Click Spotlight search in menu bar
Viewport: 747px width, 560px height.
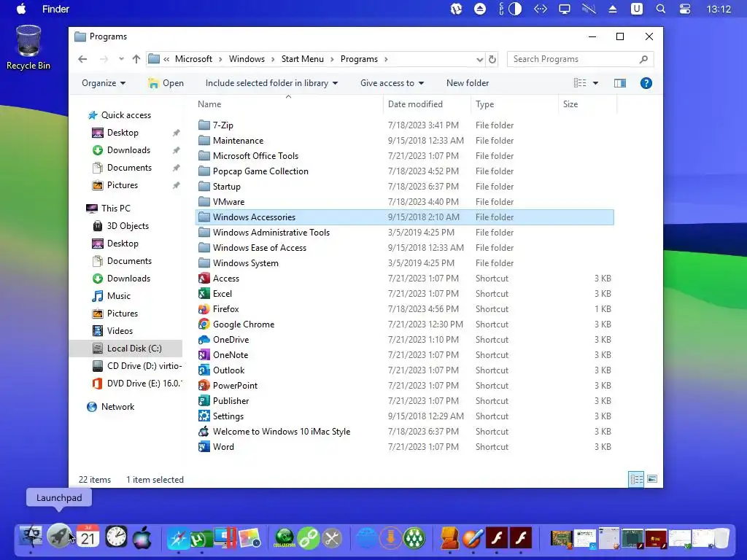(x=660, y=9)
